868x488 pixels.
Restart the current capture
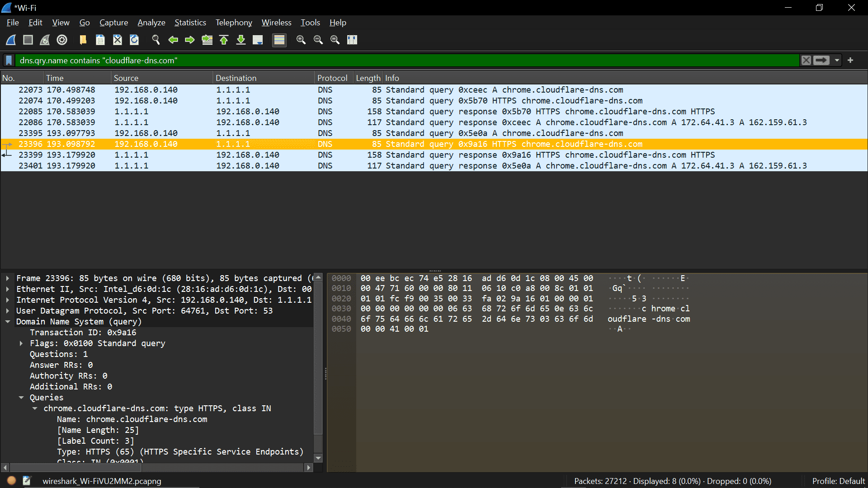[x=44, y=40]
